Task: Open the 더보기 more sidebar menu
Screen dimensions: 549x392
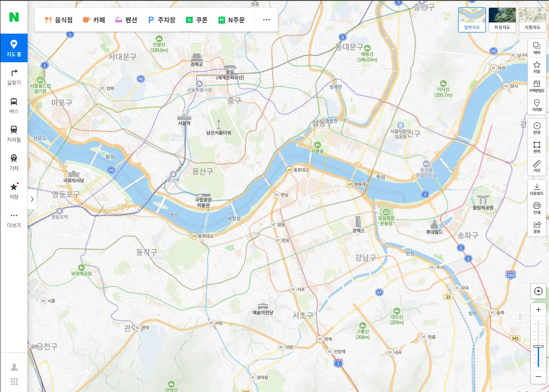Action: [14, 220]
